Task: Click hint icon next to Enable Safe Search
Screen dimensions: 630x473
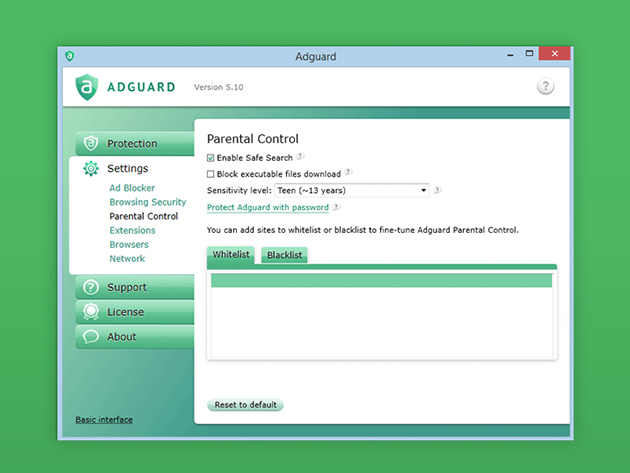Action: [x=300, y=156]
